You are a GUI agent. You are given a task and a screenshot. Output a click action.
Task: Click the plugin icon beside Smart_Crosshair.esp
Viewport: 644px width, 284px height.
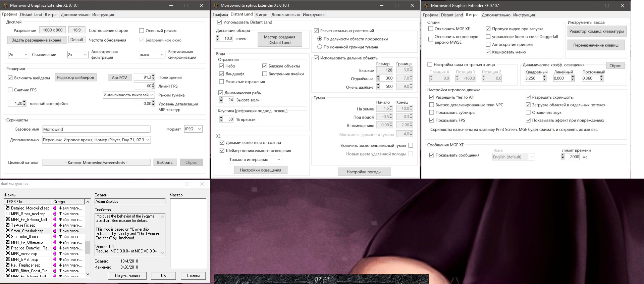tap(55, 231)
